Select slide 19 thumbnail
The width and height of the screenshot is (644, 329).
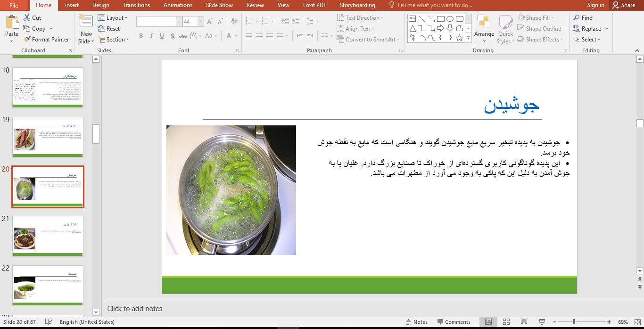coord(48,137)
